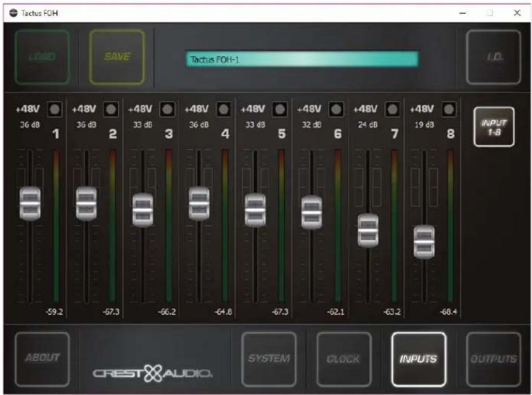Switch to the SYSTEM page
Image resolution: width=532 pixels, height=395 pixels.
269,359
